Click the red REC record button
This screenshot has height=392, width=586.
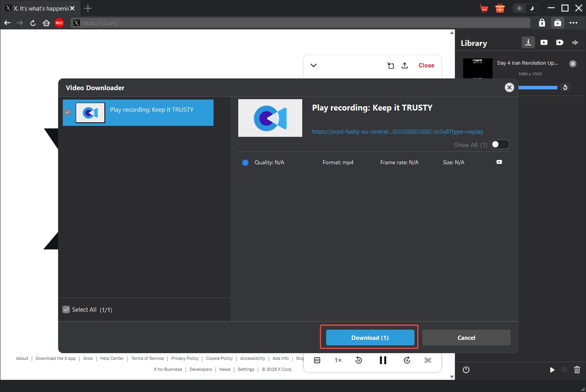[x=59, y=23]
